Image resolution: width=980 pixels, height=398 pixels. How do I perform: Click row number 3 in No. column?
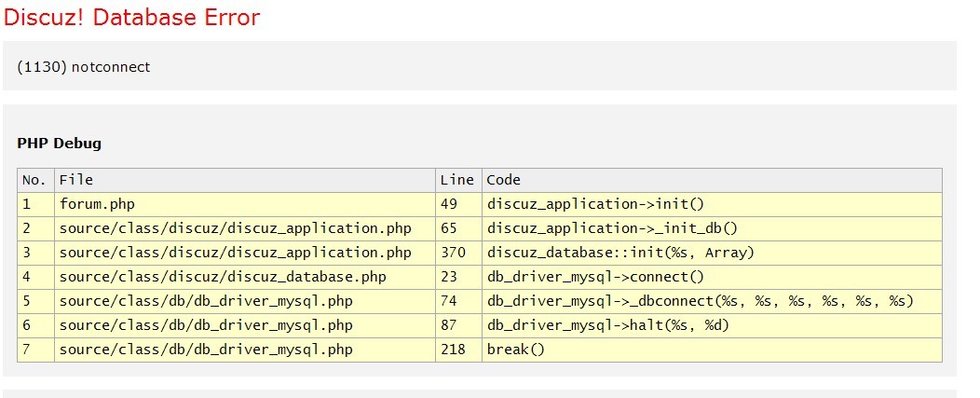pyautogui.click(x=35, y=253)
